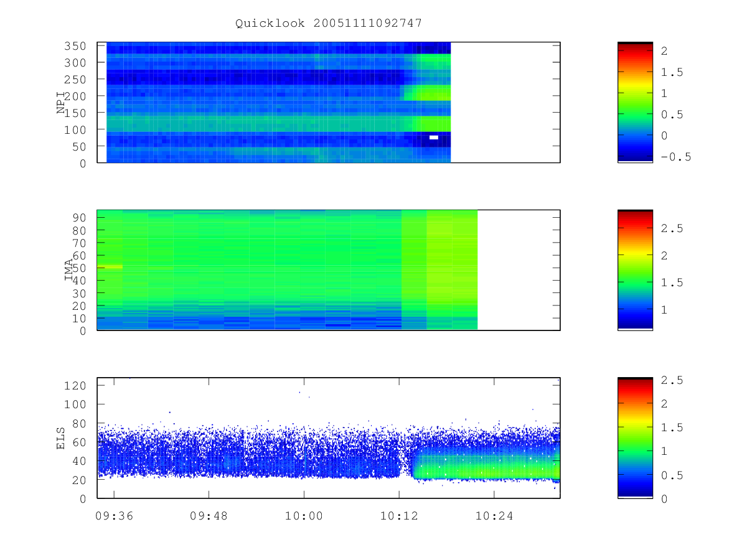Click the 2.5 label on the IMA colorbar
This screenshot has height=560, width=747.
point(673,228)
